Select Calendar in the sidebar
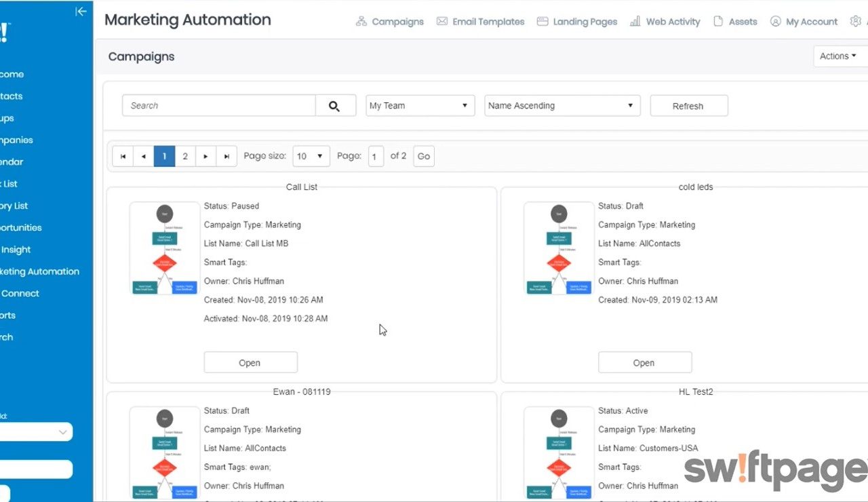868x502 pixels. point(12,161)
